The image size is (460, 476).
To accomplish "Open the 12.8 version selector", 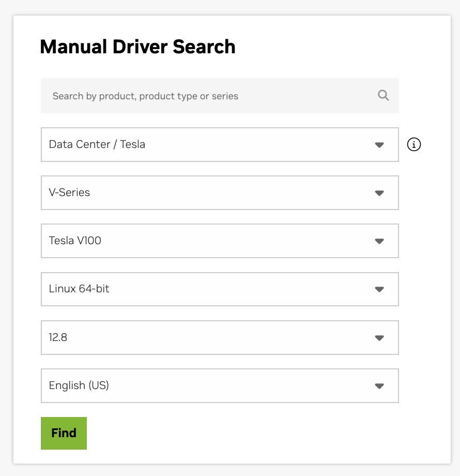I will (x=207, y=338).
